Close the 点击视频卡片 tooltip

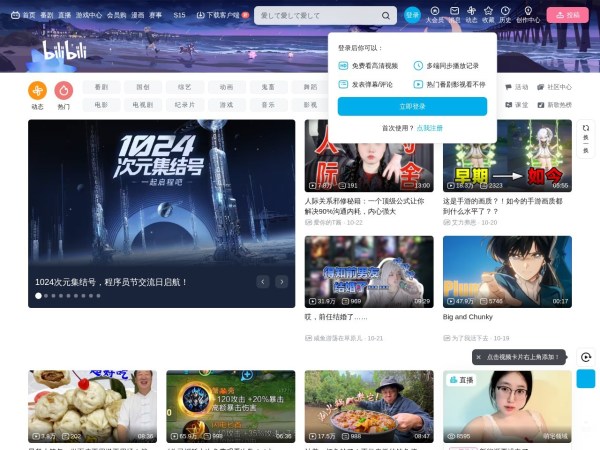tap(478, 357)
